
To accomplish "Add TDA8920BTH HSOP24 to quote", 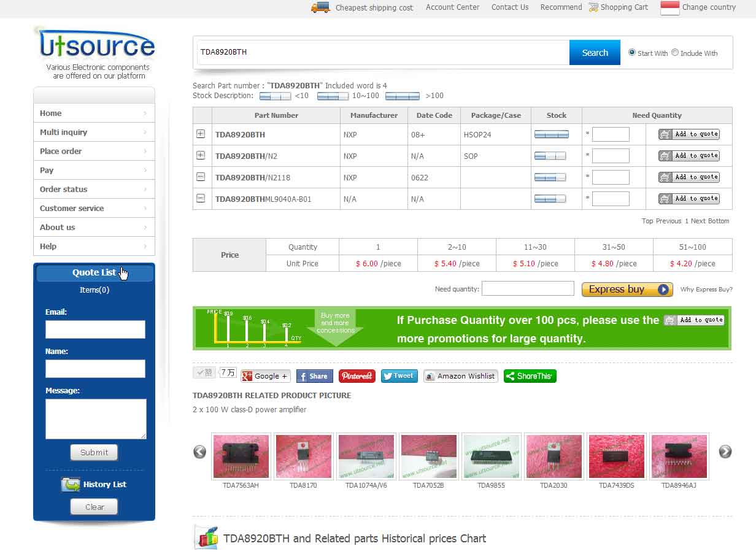I will 689,134.
